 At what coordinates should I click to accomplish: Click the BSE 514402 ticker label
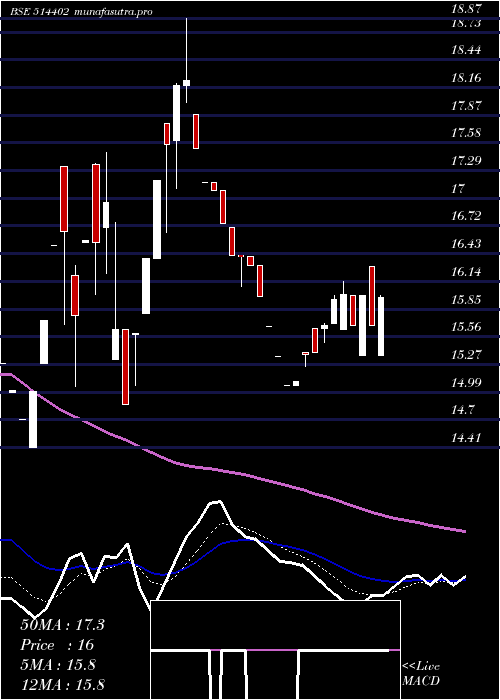pyautogui.click(x=40, y=12)
